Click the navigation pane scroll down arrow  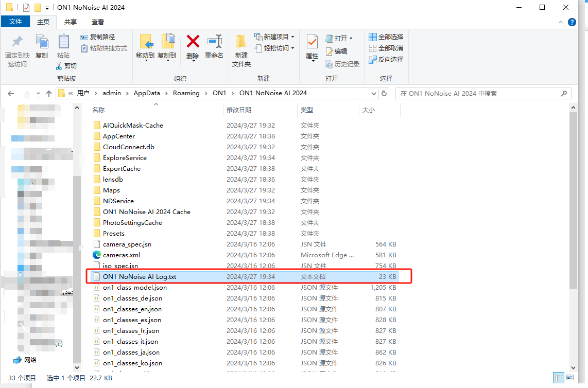[77, 367]
